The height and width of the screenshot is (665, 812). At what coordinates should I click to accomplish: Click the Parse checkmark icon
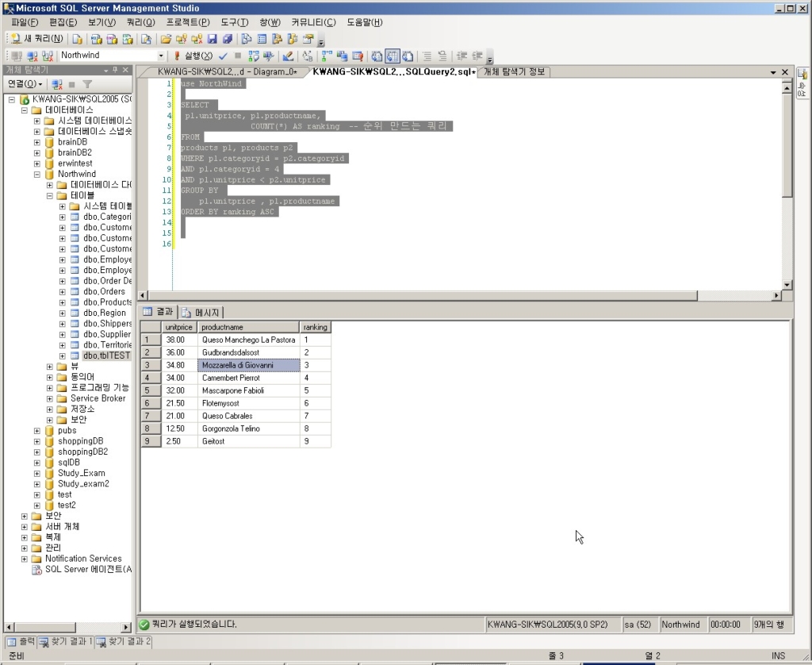pos(223,56)
